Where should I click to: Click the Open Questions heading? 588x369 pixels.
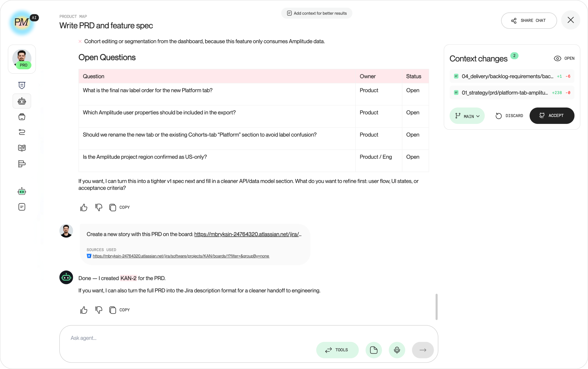click(x=107, y=57)
